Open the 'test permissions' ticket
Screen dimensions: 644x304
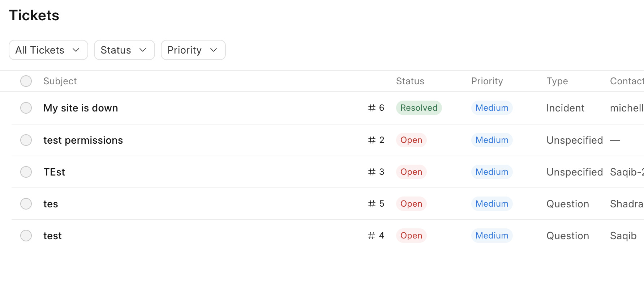(83, 140)
